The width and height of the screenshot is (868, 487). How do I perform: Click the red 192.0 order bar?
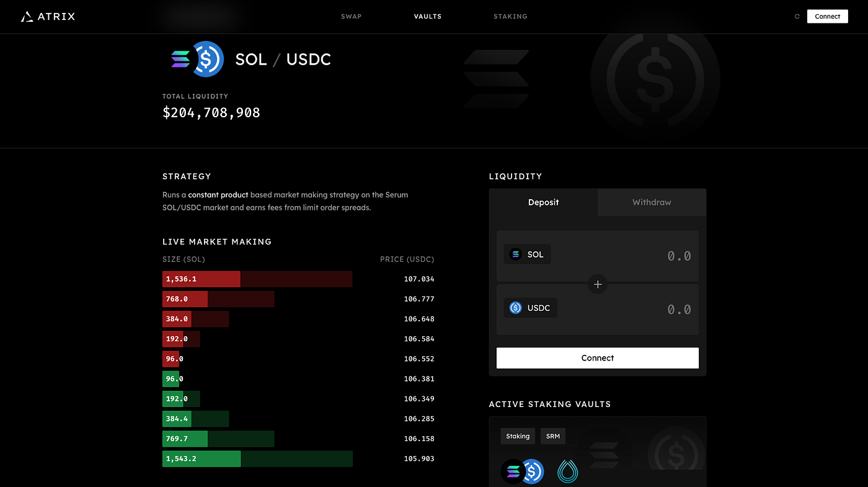[x=181, y=339]
